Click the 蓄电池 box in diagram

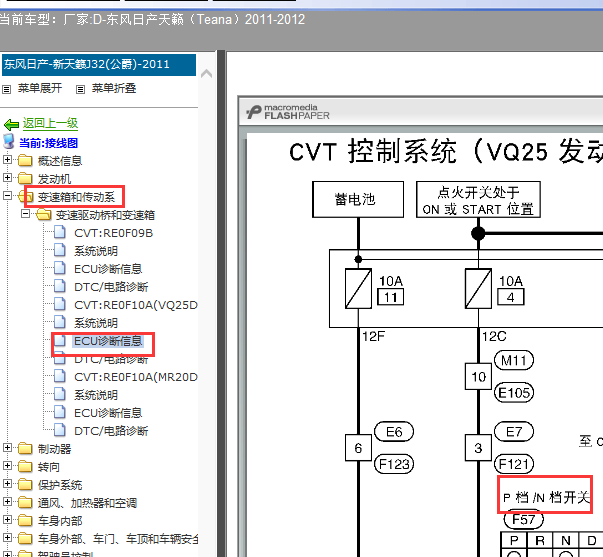click(358, 199)
